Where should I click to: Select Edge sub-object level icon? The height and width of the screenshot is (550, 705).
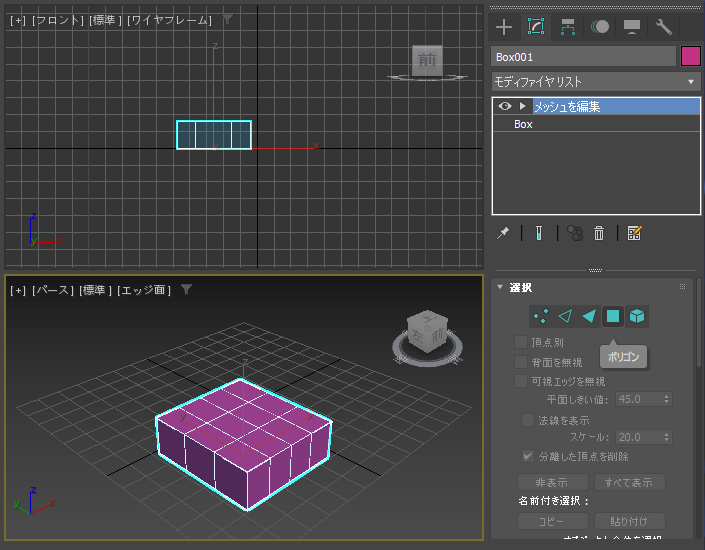565,316
